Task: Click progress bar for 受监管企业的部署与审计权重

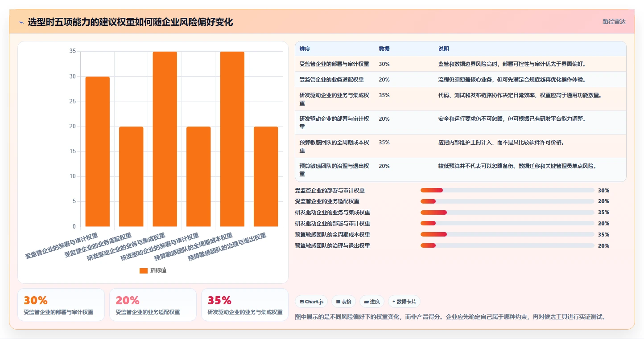Action: tap(507, 191)
